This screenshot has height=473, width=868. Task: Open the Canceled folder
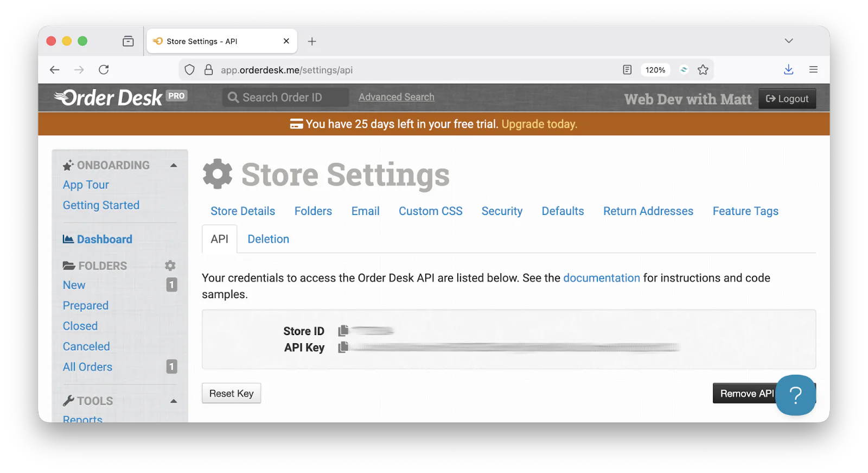click(86, 346)
